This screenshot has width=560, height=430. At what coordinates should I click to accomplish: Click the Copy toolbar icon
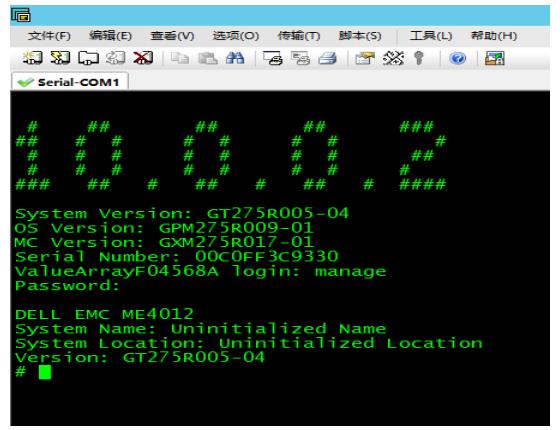click(180, 58)
